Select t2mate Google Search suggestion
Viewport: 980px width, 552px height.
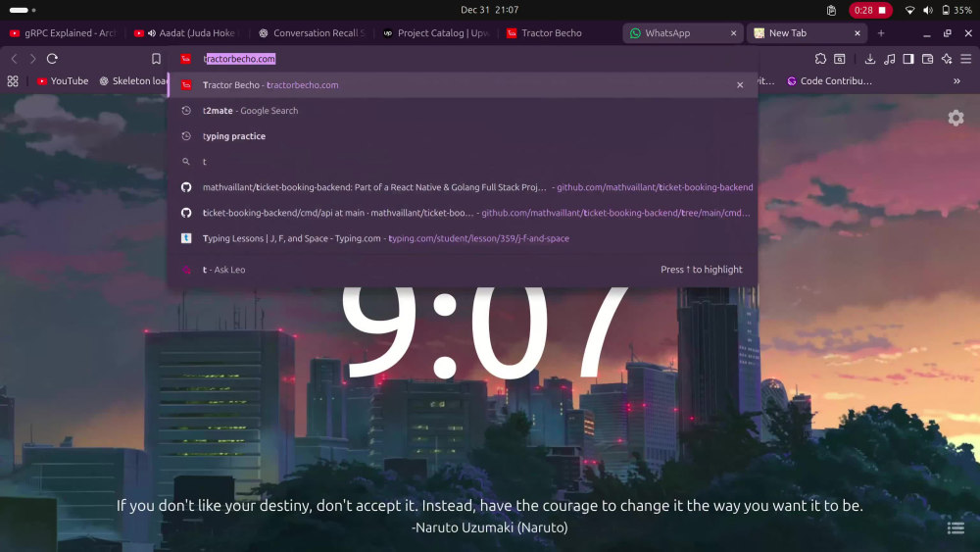463,111
